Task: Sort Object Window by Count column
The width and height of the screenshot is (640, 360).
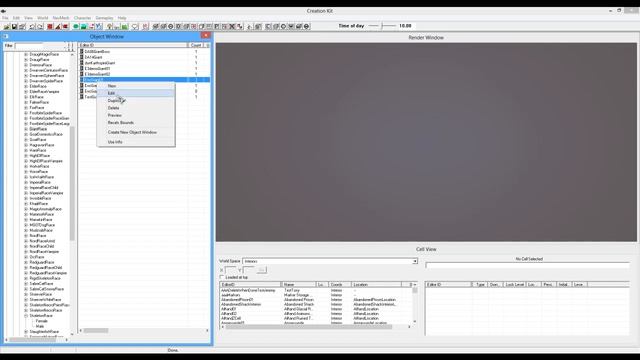Action: pyautogui.click(x=196, y=45)
